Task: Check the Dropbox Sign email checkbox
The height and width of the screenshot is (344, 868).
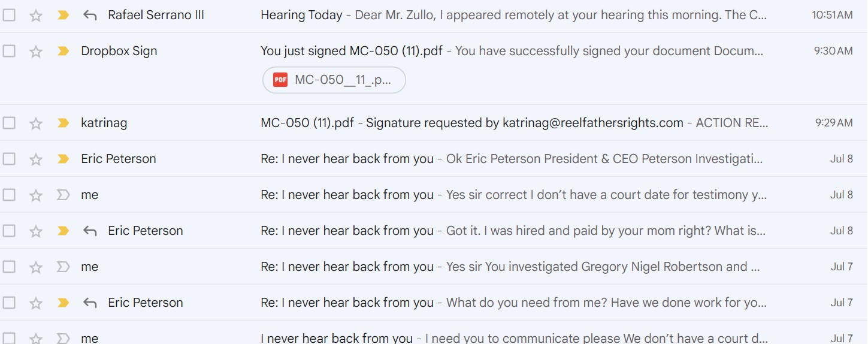Action: [9, 52]
